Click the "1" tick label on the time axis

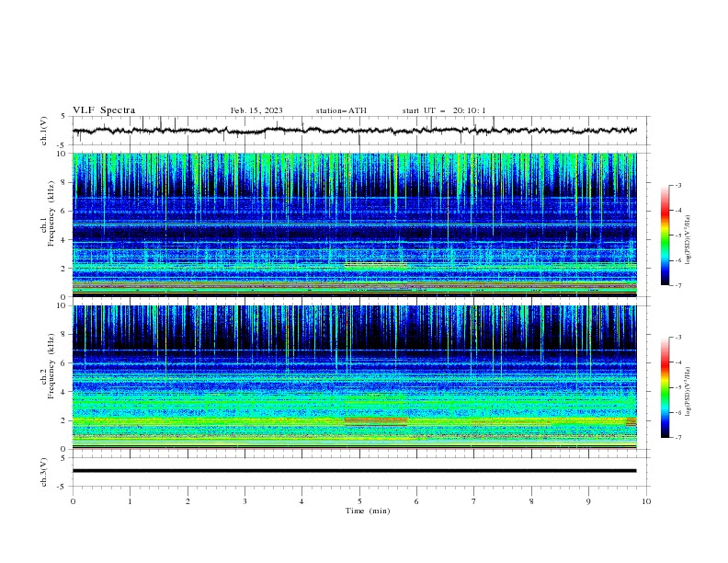pyautogui.click(x=130, y=501)
